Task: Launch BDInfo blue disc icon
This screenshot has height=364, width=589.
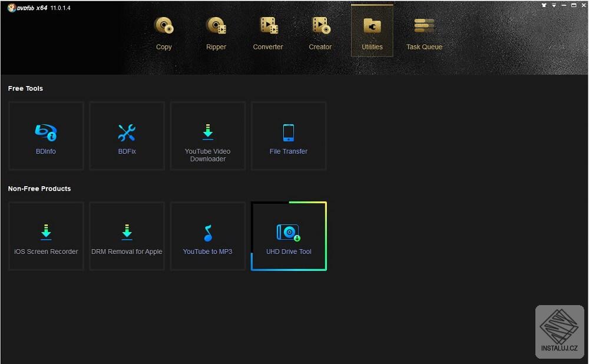Action: click(x=46, y=133)
